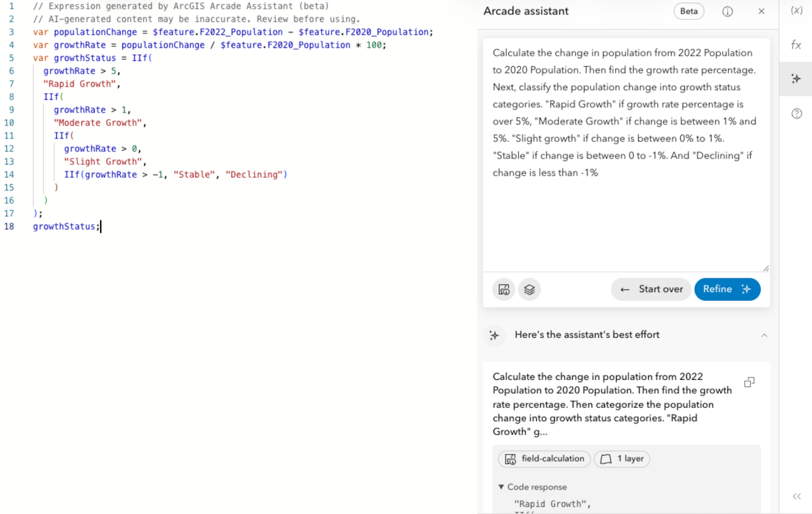Collapse the assistant's best effort section
The height and width of the screenshot is (514, 812).
764,335
